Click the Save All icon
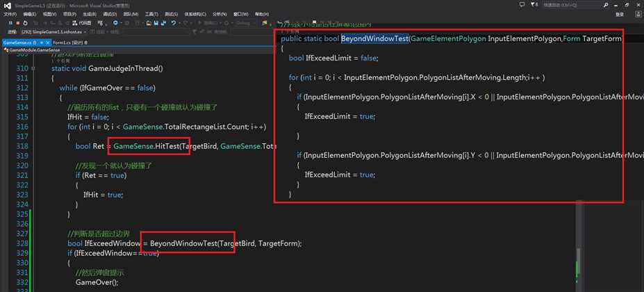 click(163, 23)
